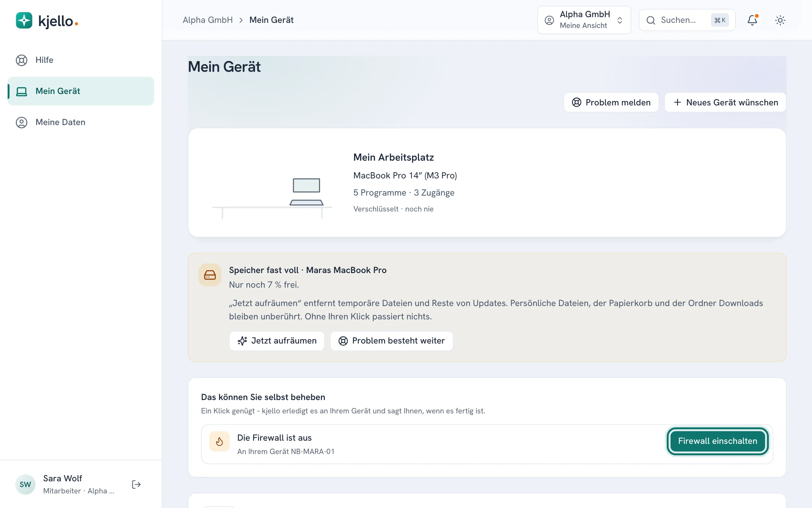
Task: Click the ⌘K shortcut badge
Action: click(720, 20)
